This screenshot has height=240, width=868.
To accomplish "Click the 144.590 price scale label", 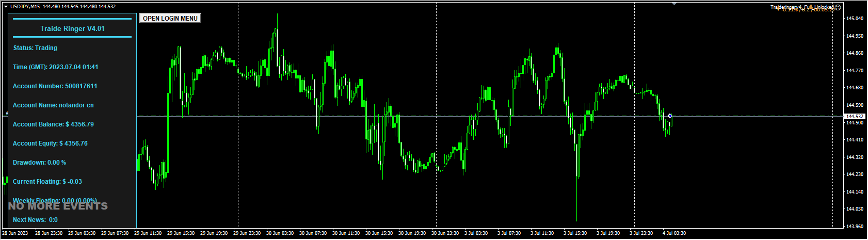I will pyautogui.click(x=855, y=105).
